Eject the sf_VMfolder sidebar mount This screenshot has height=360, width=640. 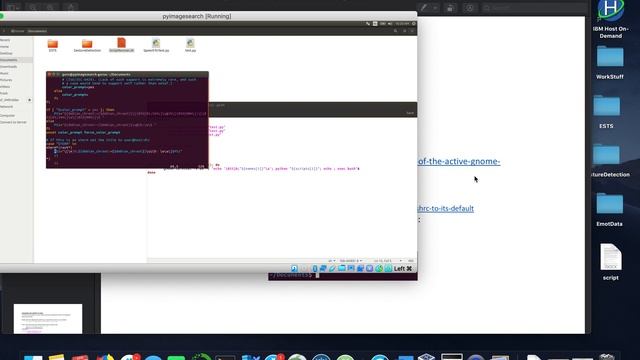point(29,100)
